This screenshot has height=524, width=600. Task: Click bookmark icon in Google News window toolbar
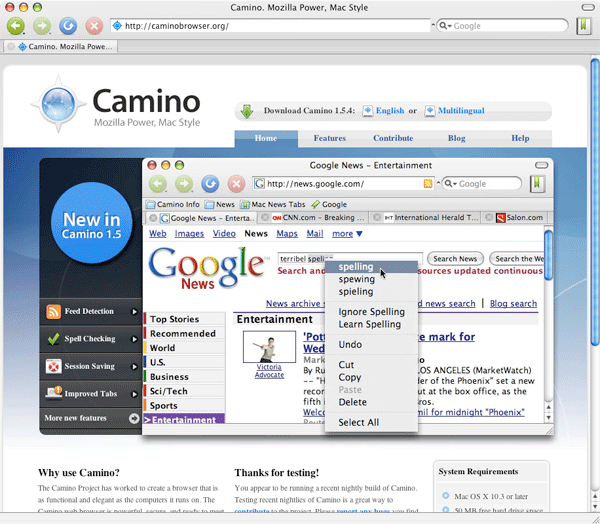pos(537,184)
